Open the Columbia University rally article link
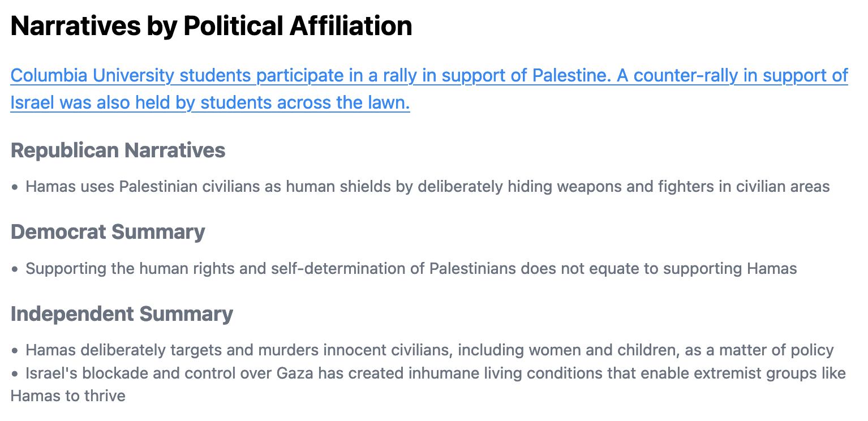Viewport: 868px width, 421px height. tap(429, 89)
